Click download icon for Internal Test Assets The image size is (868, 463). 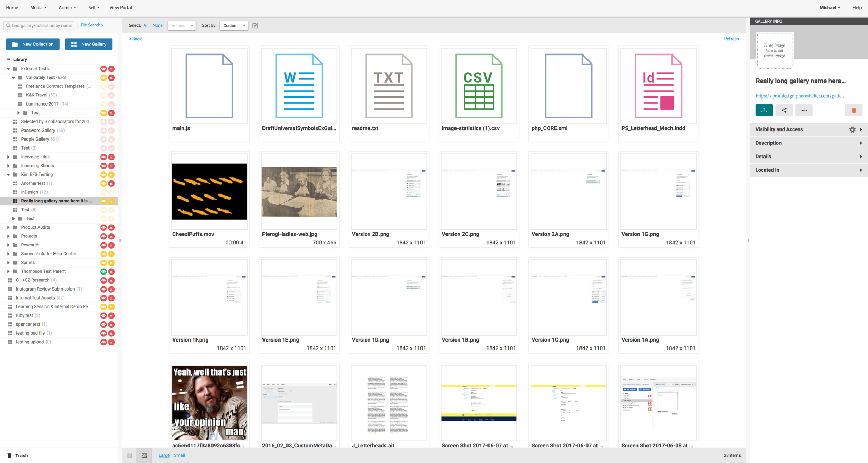(x=111, y=298)
